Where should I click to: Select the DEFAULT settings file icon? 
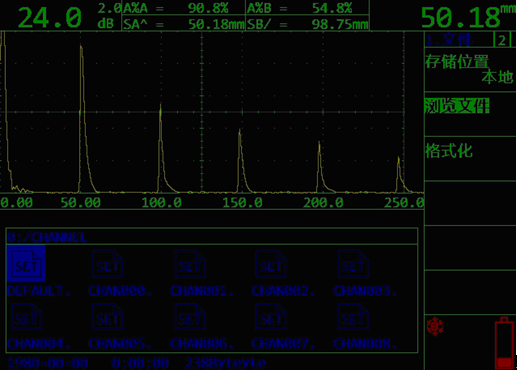click(x=26, y=264)
